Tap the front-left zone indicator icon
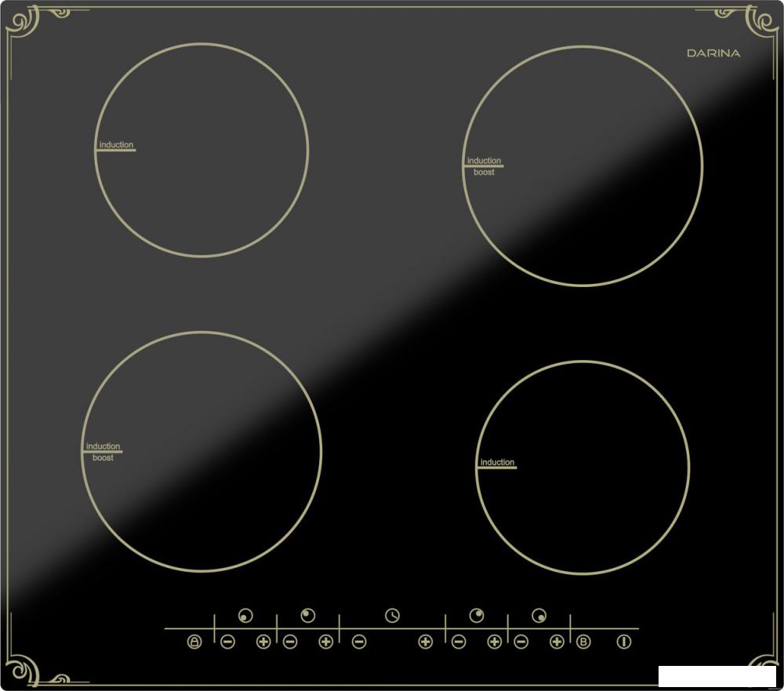Viewport: 784px width, 691px height. tap(245, 616)
